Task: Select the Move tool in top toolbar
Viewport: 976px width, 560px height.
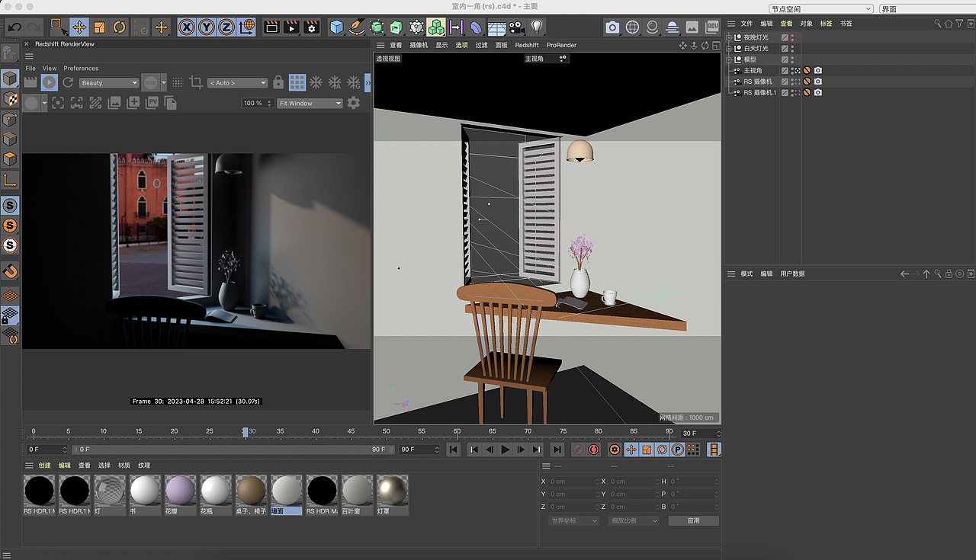Action: (79, 27)
